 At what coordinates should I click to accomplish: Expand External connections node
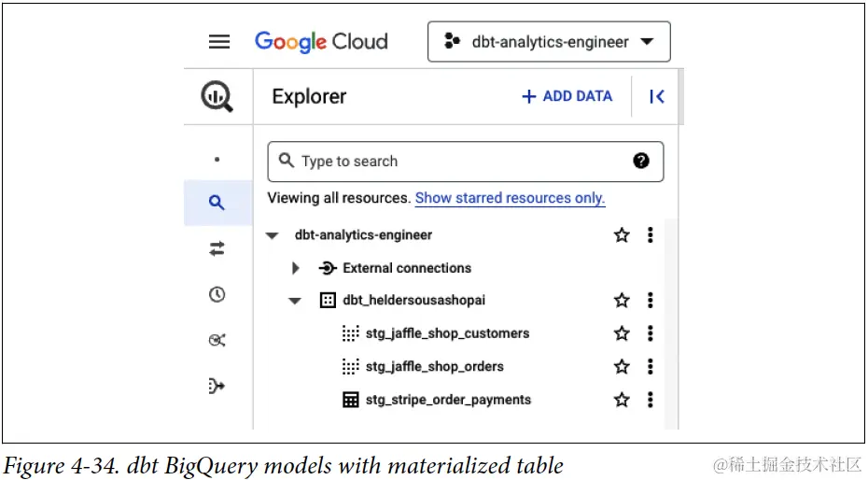coord(296,268)
